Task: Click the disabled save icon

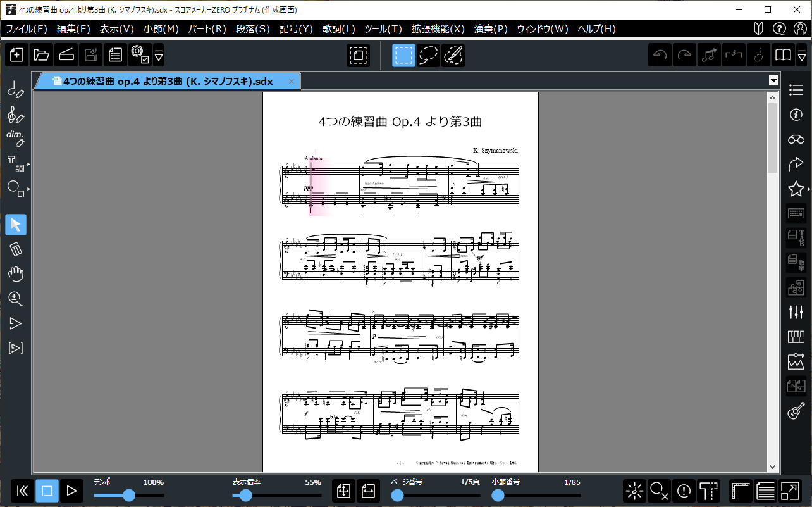Action: point(91,56)
